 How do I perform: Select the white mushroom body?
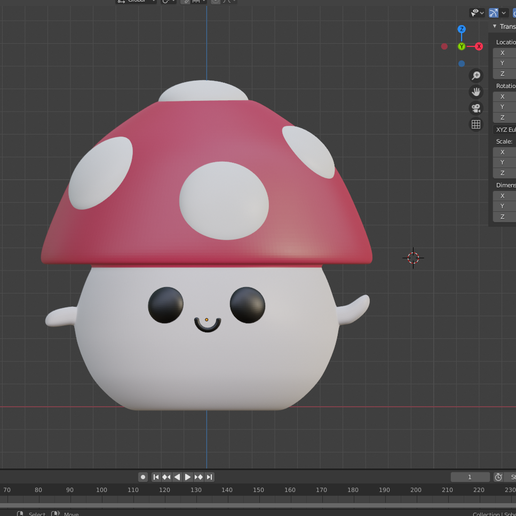coord(207,367)
